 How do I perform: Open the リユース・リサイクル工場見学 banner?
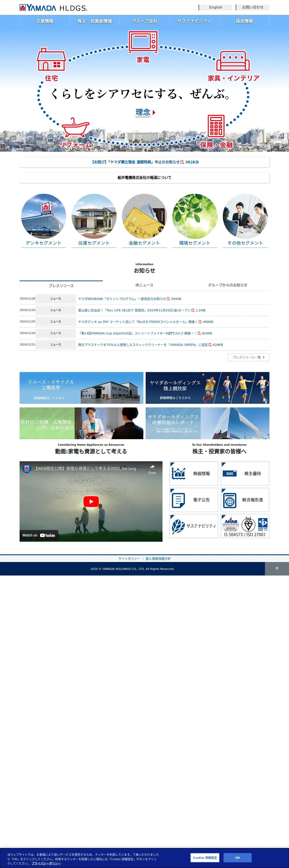click(81, 388)
